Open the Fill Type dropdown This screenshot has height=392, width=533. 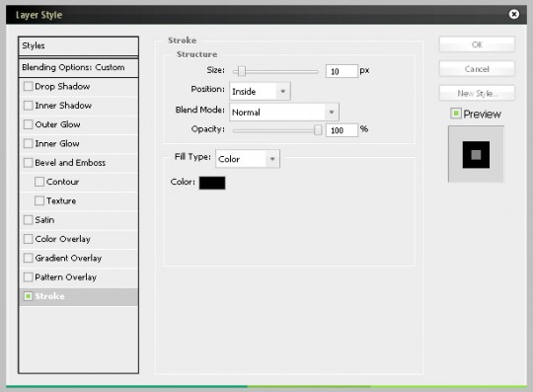click(248, 159)
